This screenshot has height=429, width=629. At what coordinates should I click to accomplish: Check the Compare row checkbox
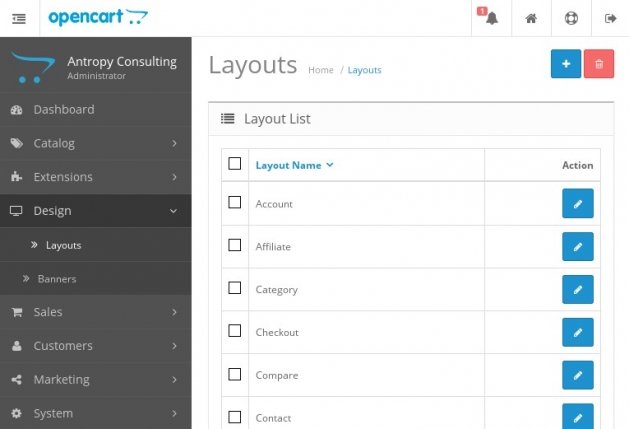click(x=235, y=374)
